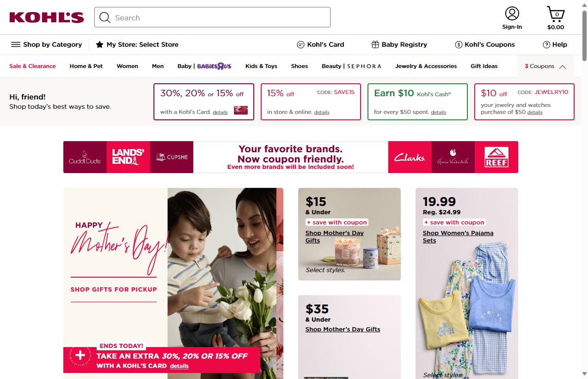Click the star icon for My Store
Screen dimensions: 588x379
tap(99, 44)
